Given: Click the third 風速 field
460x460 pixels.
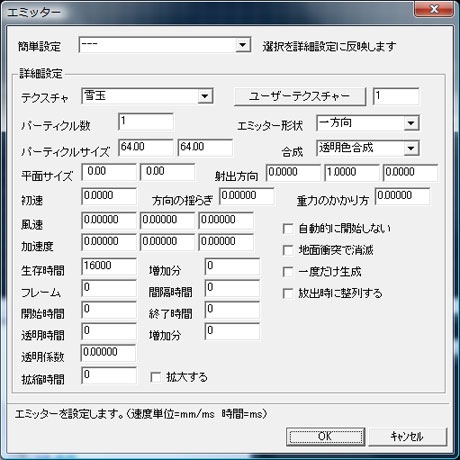Looking at the screenshot, I should 226,220.
